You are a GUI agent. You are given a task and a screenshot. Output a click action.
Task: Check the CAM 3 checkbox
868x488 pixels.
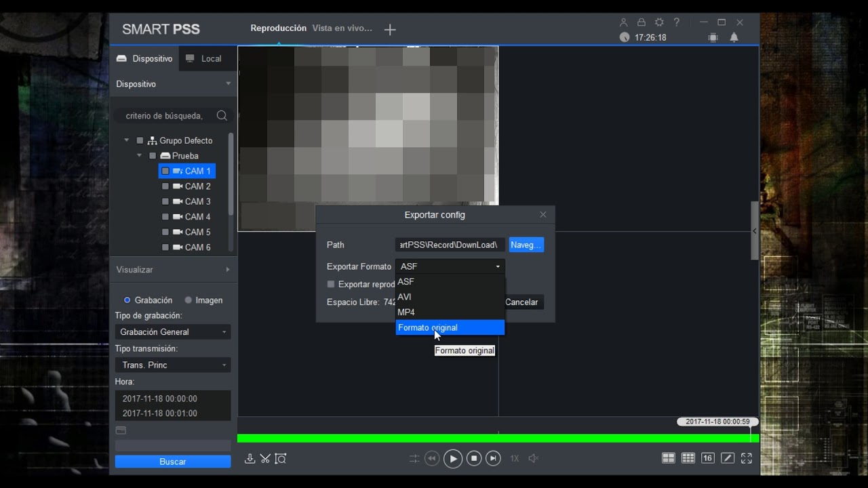pyautogui.click(x=165, y=202)
